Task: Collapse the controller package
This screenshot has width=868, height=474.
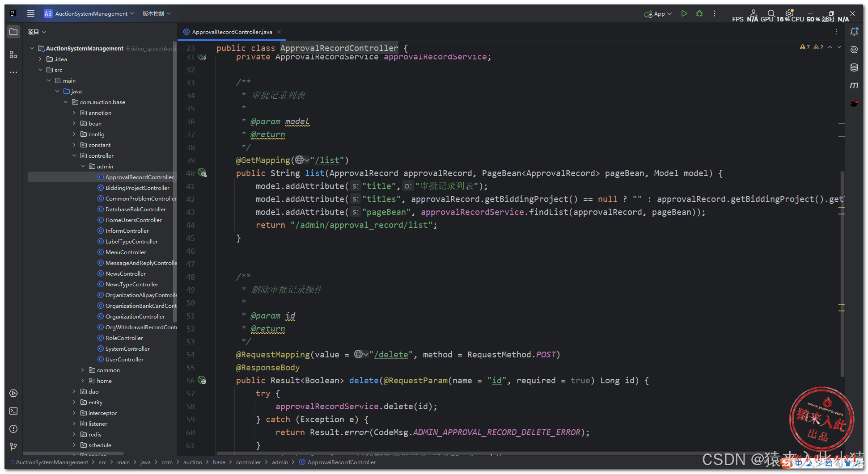Action: (x=74, y=155)
